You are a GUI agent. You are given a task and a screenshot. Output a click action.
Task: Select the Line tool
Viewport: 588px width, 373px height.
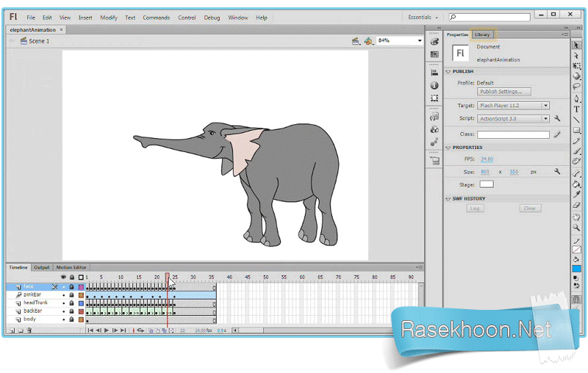point(576,120)
